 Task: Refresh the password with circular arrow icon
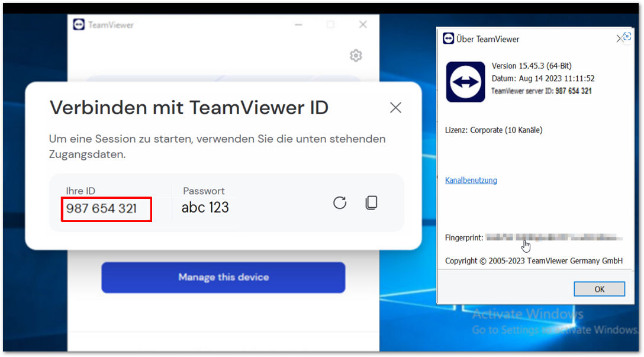click(340, 202)
